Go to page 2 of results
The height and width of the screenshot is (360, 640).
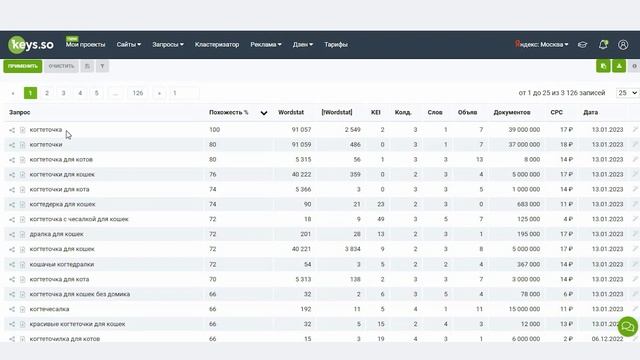click(47, 93)
